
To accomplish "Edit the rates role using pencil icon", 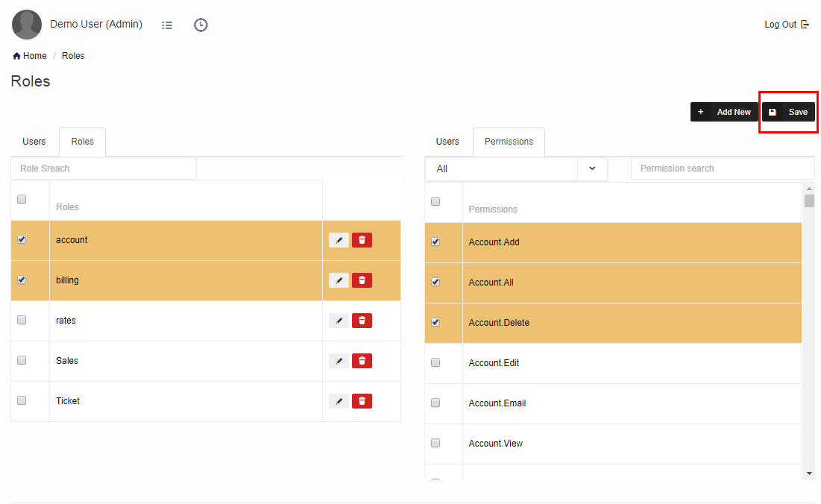I will click(x=339, y=321).
